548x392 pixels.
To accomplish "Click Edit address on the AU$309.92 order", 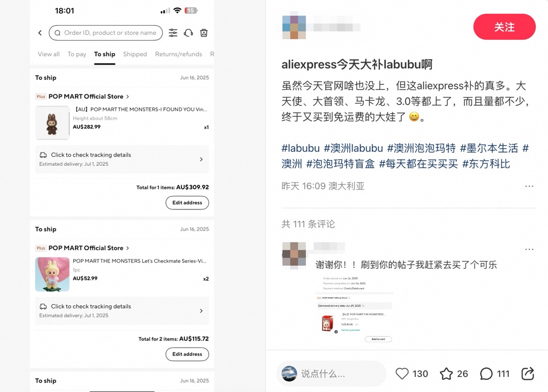I will tap(187, 202).
